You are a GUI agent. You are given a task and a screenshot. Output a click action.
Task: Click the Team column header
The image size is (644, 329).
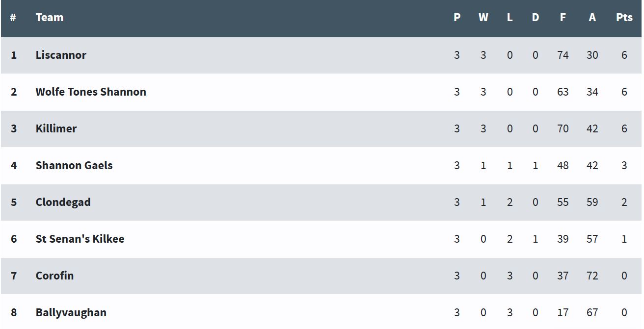(50, 18)
